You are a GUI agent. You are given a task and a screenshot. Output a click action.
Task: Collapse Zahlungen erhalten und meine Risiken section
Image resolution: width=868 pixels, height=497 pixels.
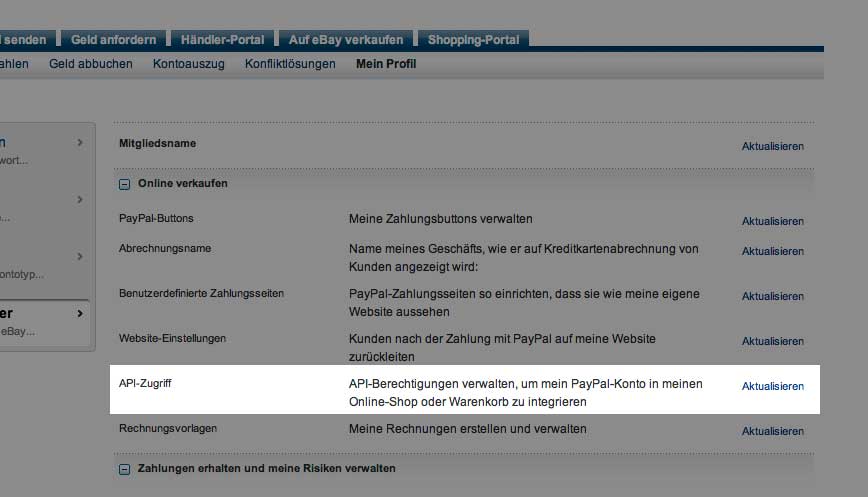click(x=125, y=469)
